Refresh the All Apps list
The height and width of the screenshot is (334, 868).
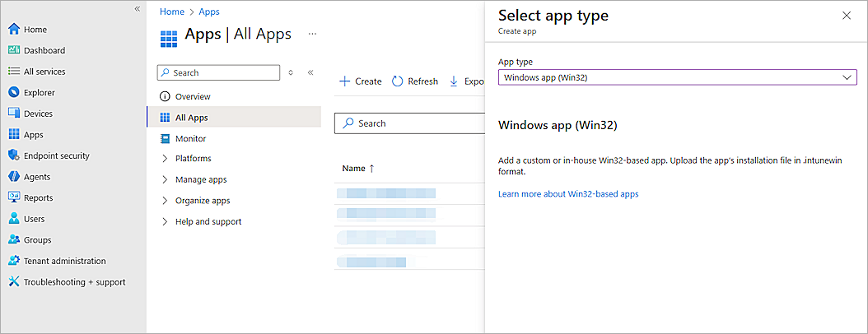415,81
